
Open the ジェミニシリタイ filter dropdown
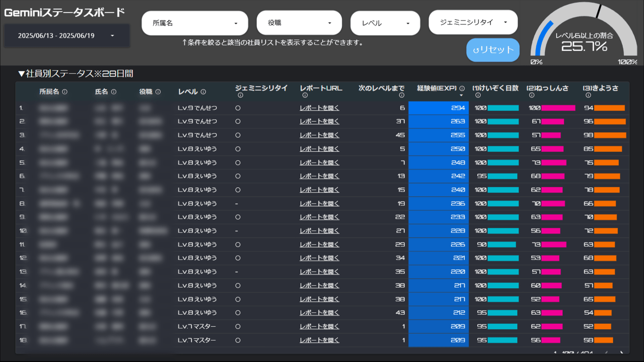[x=473, y=22]
